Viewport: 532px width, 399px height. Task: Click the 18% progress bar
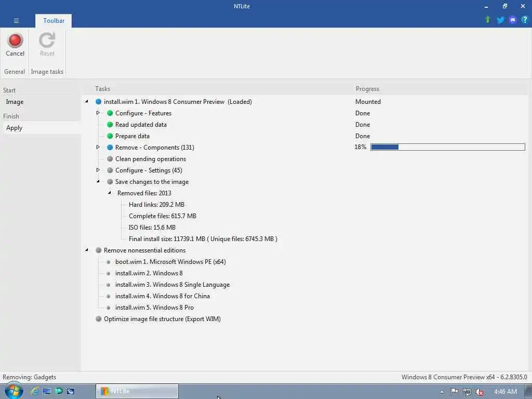(447, 147)
